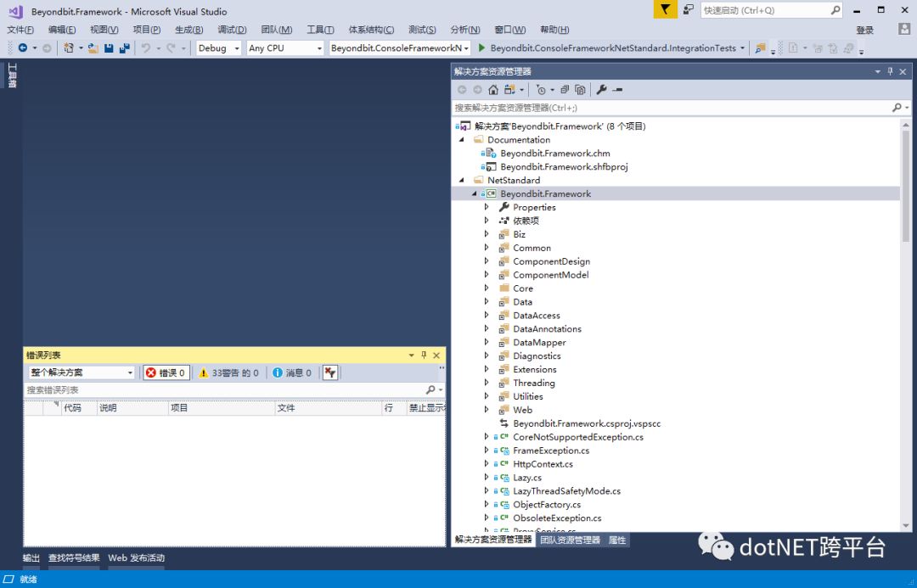Screen dimensions: 917x588
Task: Click the Quick Launch search magnifier
Action: (x=835, y=10)
